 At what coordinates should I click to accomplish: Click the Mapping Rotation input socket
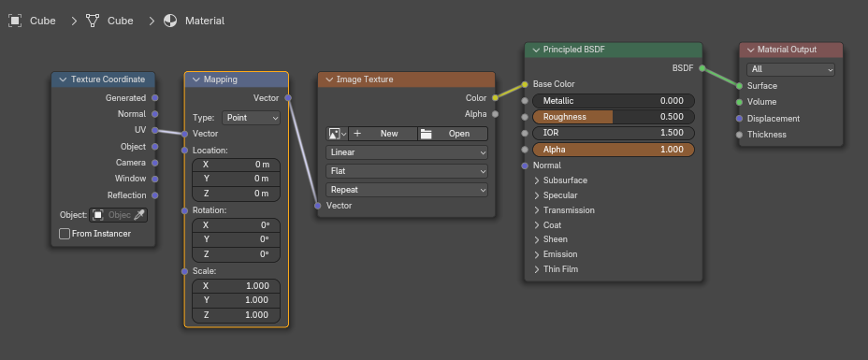(x=185, y=210)
